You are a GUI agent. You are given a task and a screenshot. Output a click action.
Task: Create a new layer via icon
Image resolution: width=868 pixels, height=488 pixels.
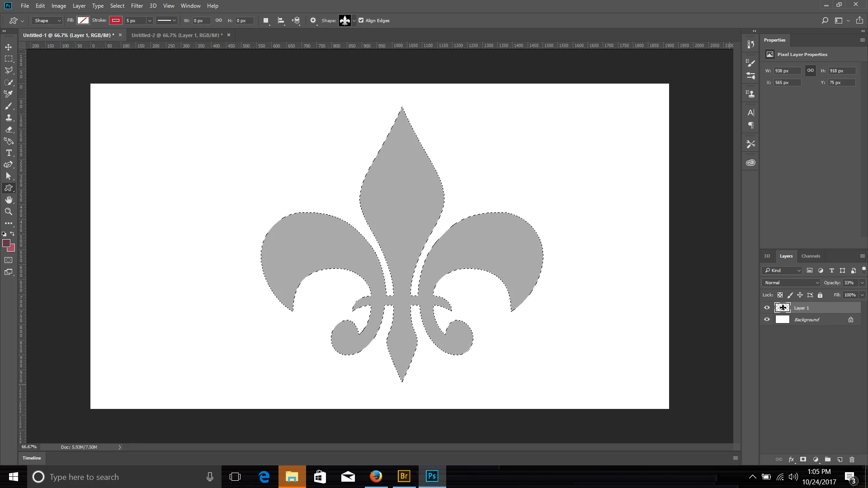[x=840, y=460]
